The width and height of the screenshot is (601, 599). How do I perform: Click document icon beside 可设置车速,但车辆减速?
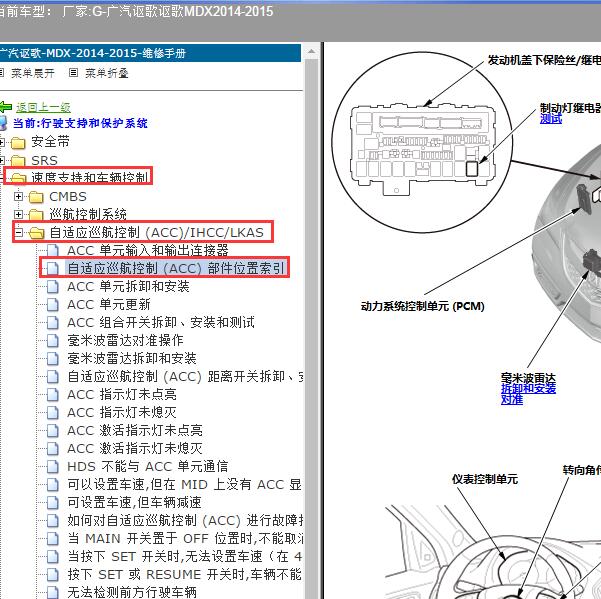tap(53, 502)
